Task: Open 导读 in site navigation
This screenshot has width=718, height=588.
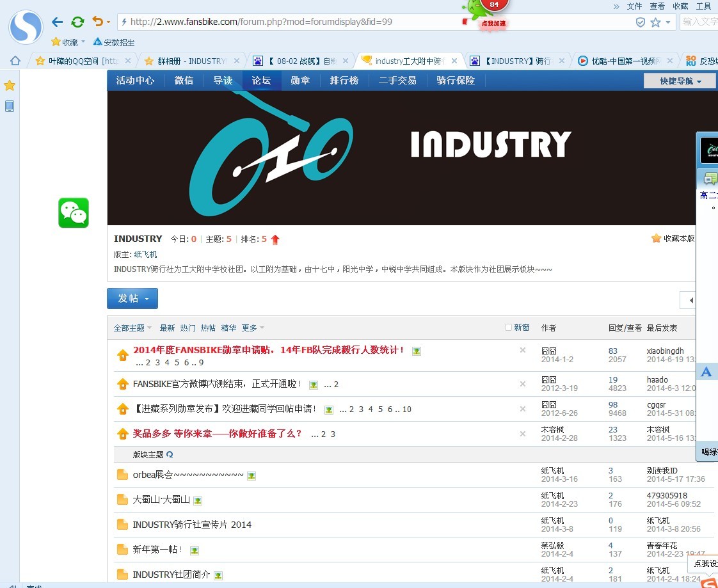Action: pyautogui.click(x=223, y=81)
